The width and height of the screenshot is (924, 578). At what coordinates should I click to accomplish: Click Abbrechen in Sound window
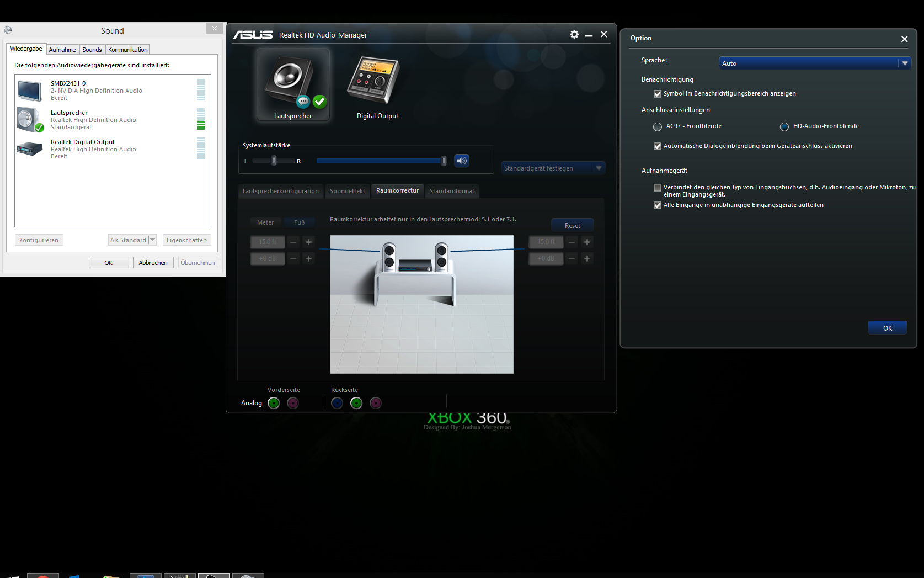153,263
